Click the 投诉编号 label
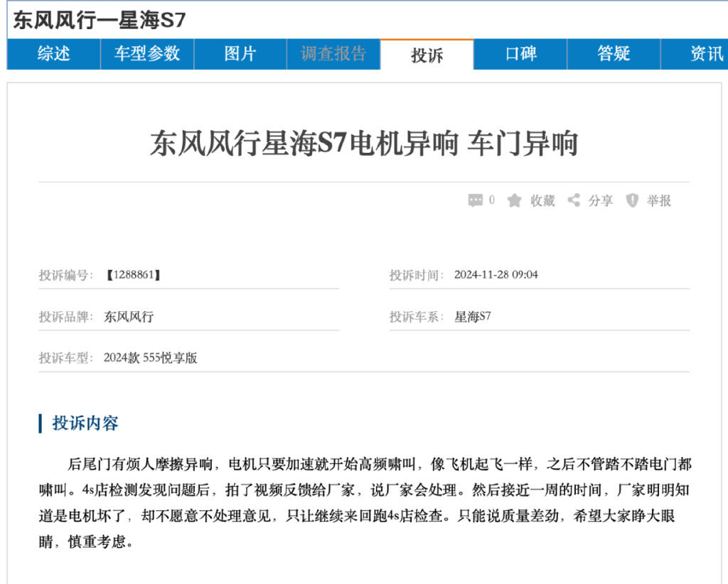This screenshot has width=728, height=584. (66, 275)
